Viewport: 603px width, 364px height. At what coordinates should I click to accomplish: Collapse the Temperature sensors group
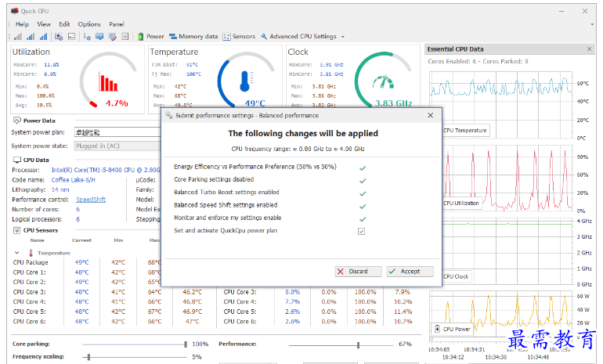(x=17, y=253)
